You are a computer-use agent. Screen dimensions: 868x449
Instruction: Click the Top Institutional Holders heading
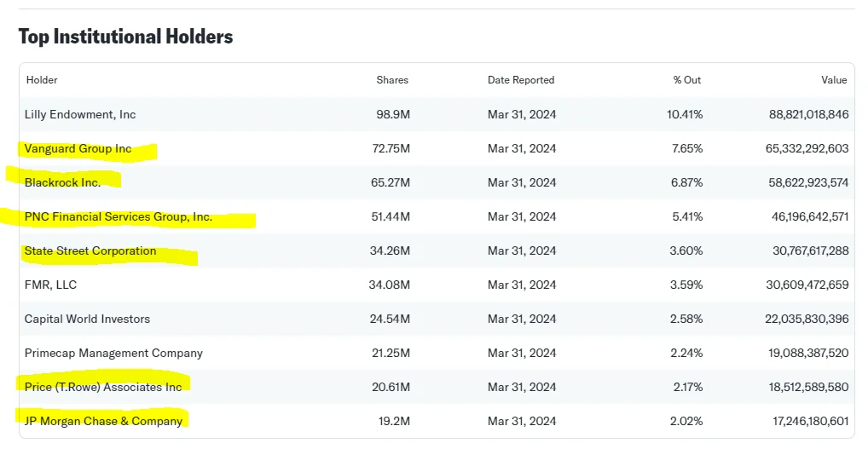(125, 37)
